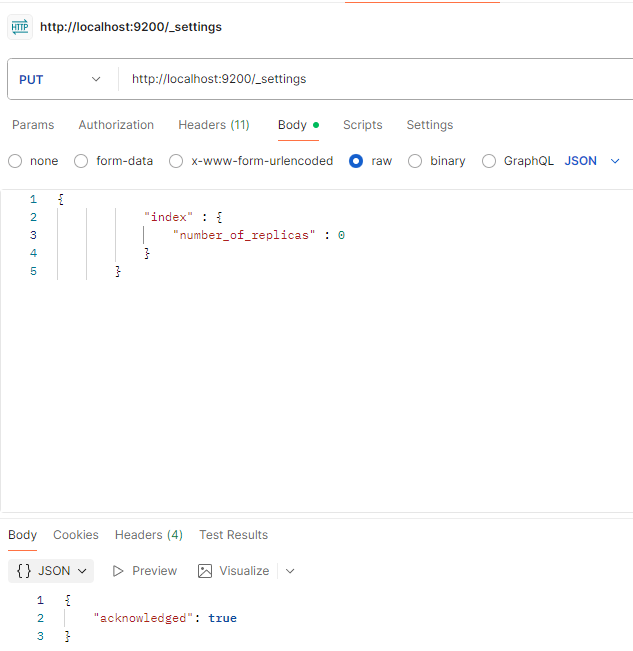Go to the Scripts tab
The height and width of the screenshot is (651, 633).
(x=362, y=125)
